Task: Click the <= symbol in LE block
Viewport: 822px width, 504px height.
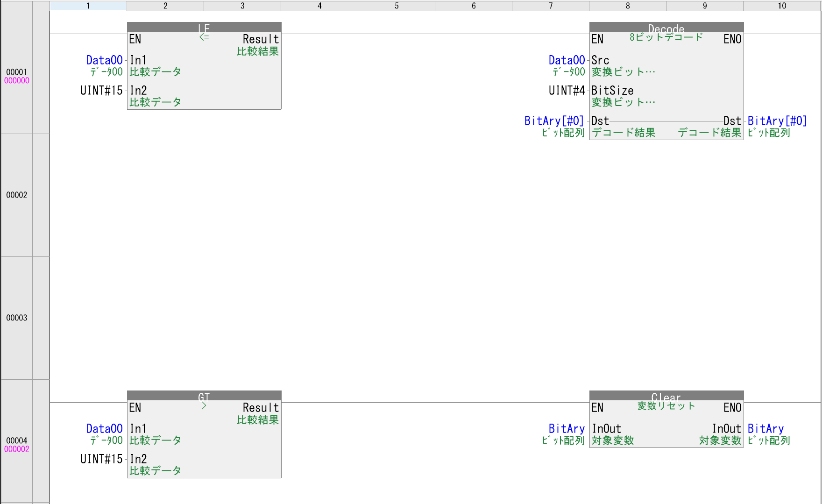Action: [204, 37]
